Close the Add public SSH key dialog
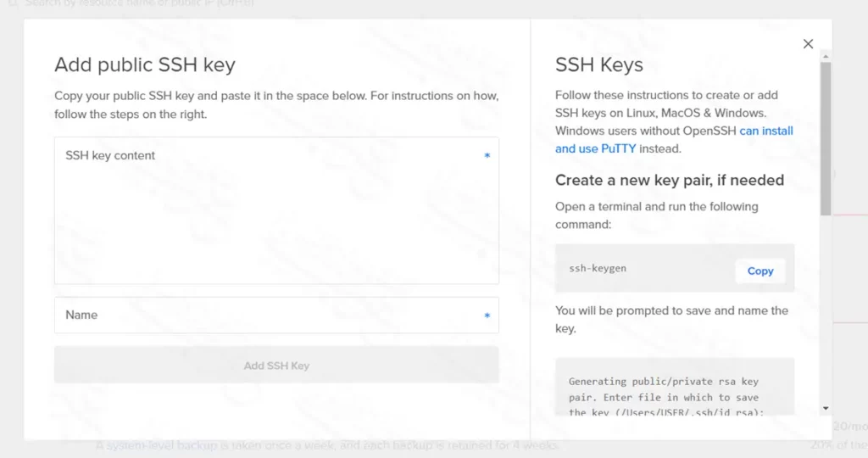This screenshot has height=458, width=868. point(808,44)
